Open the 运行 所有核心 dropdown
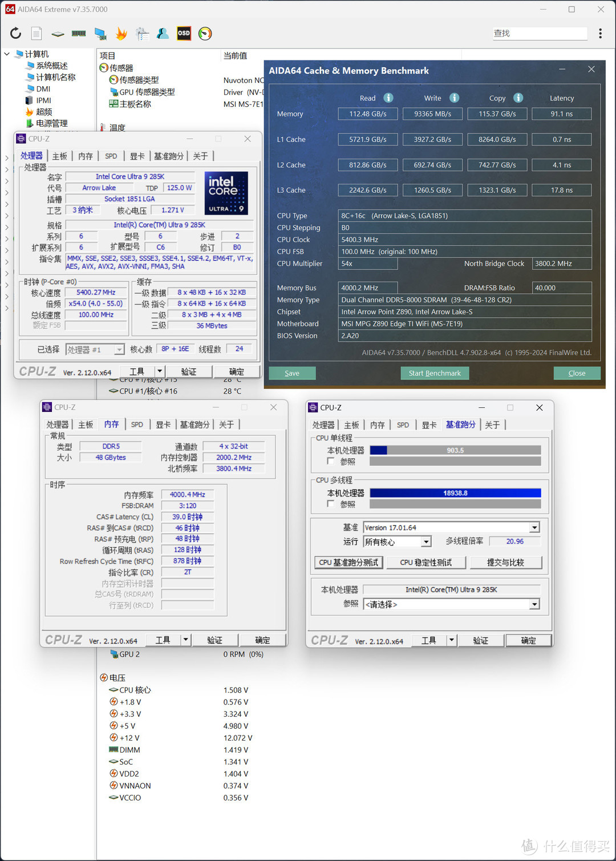Viewport: 616px width, 861px height. 426,541
